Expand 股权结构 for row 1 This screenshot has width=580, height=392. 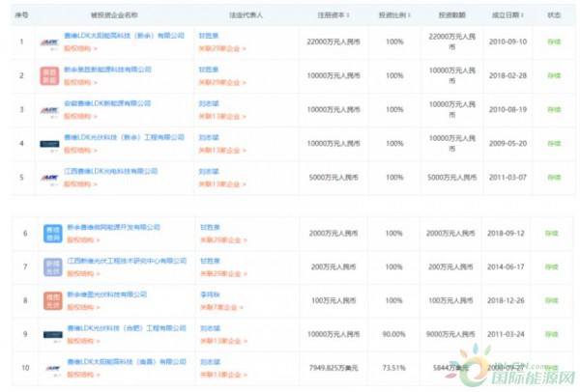click(80, 48)
